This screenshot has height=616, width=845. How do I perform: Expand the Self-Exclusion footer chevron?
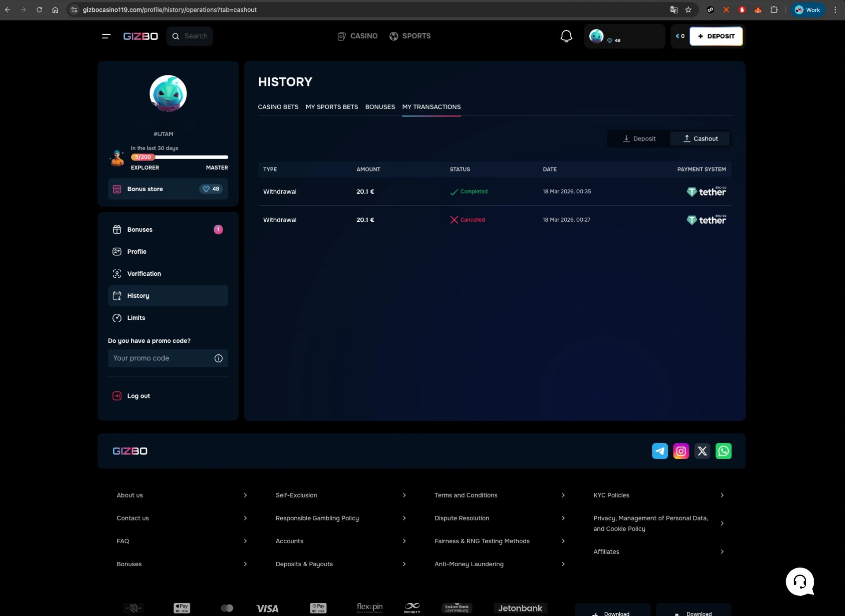point(404,495)
